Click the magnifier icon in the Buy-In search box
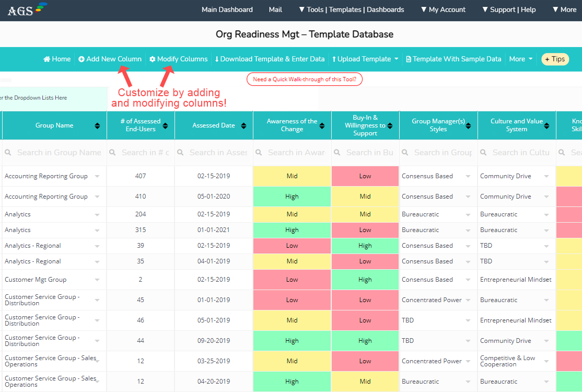This screenshot has width=582, height=392. click(337, 152)
